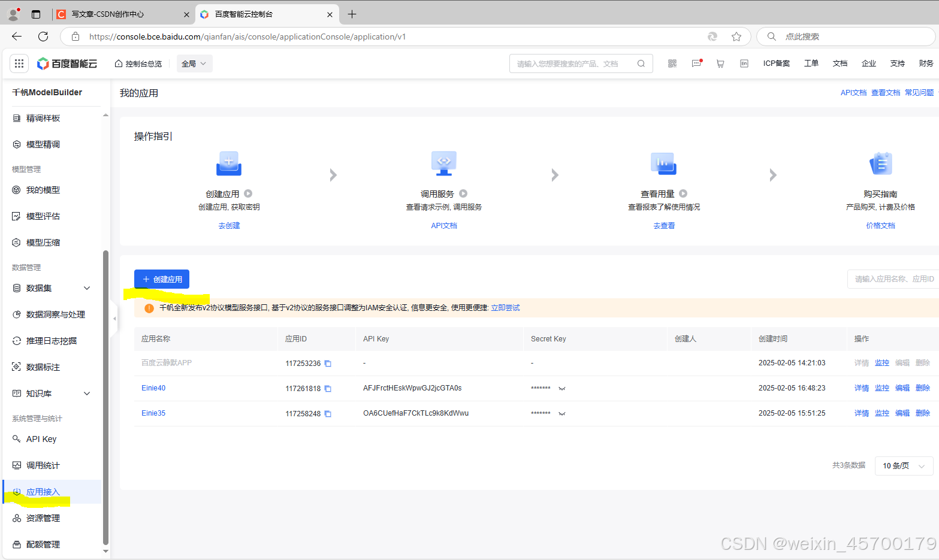
Task: Bookmark this page with star icon
Action: [736, 37]
